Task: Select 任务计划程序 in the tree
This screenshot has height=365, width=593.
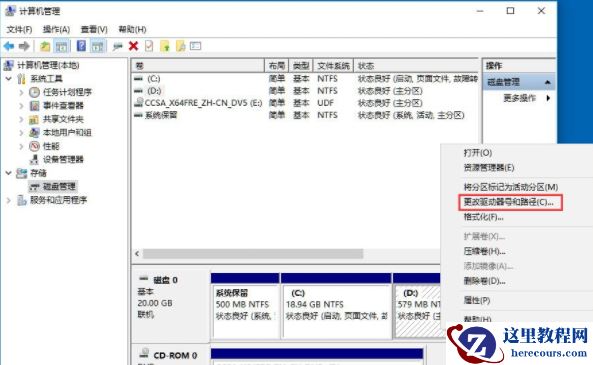Action: (67, 92)
